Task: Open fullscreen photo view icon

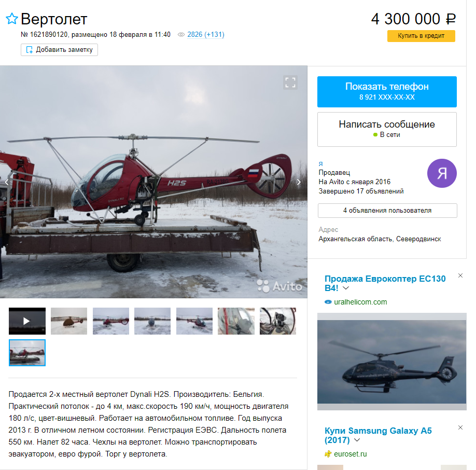Action: pos(290,82)
